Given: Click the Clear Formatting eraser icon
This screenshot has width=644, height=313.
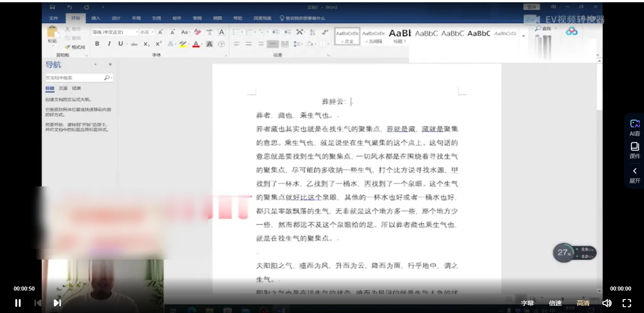Looking at the screenshot, I should point(197,32).
